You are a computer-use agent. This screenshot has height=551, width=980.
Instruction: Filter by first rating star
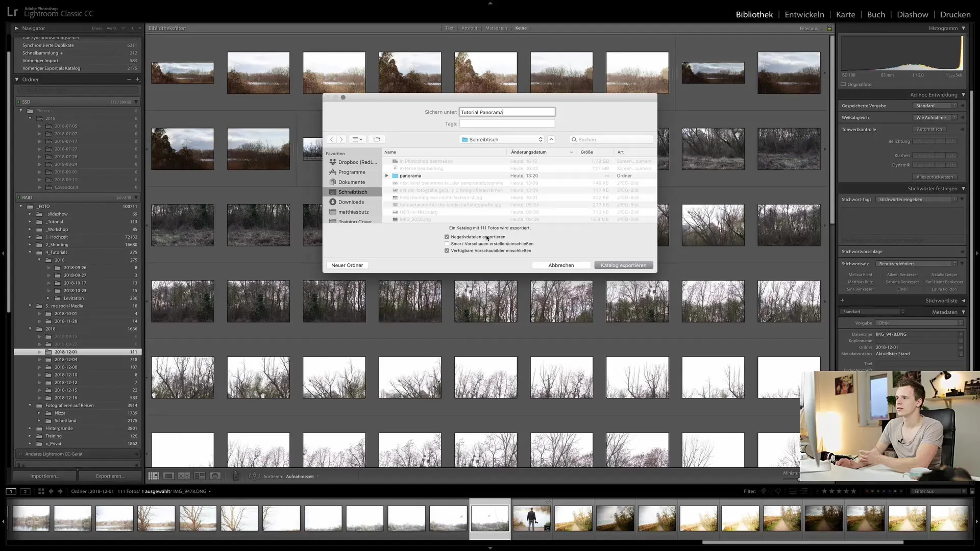825,491
